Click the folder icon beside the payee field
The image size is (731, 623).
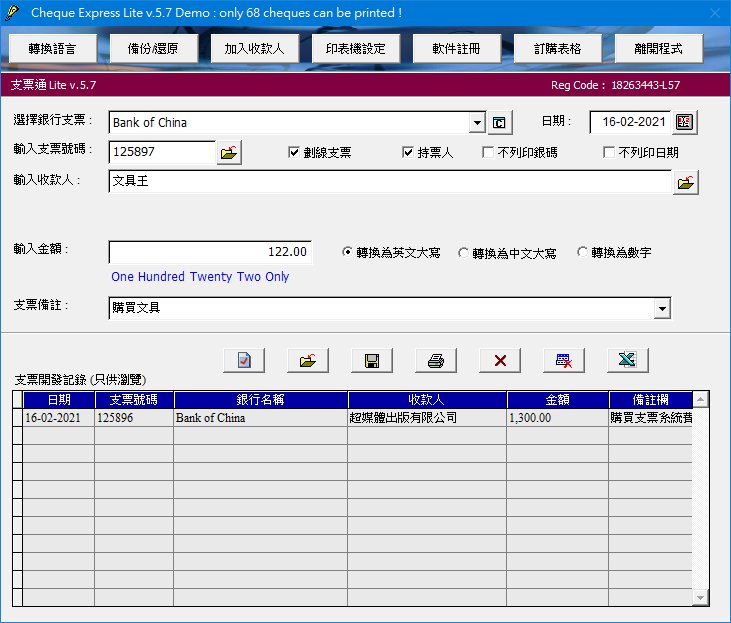click(686, 183)
